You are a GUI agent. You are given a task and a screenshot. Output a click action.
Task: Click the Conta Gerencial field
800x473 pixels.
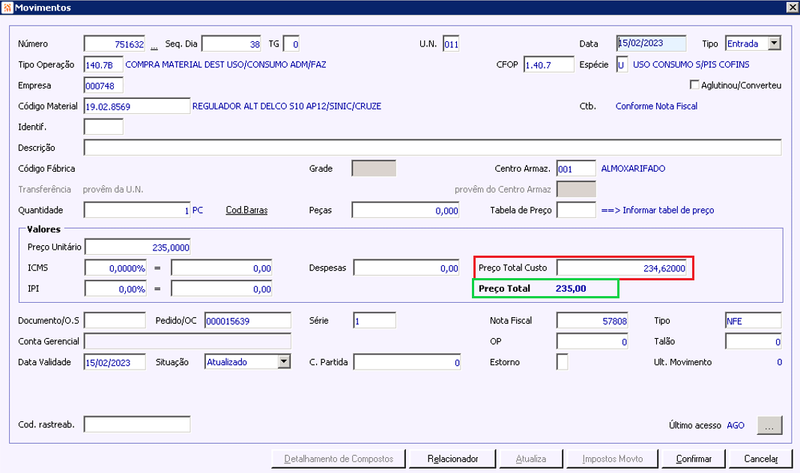pyautogui.click(x=188, y=341)
